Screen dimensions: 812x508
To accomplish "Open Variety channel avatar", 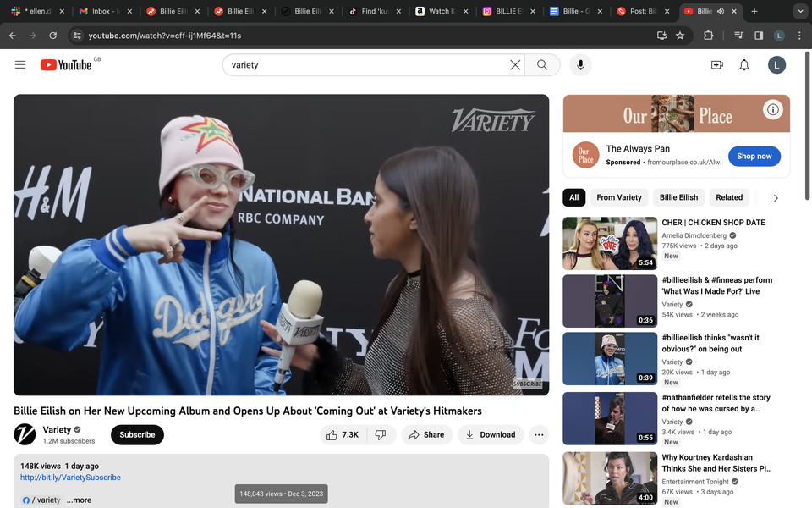I will pos(25,434).
